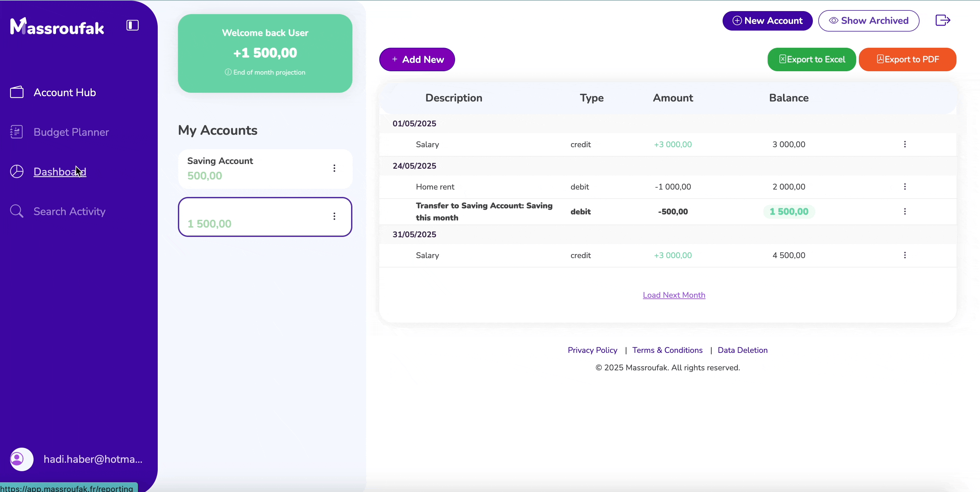Show Archived accounts

[x=869, y=20]
